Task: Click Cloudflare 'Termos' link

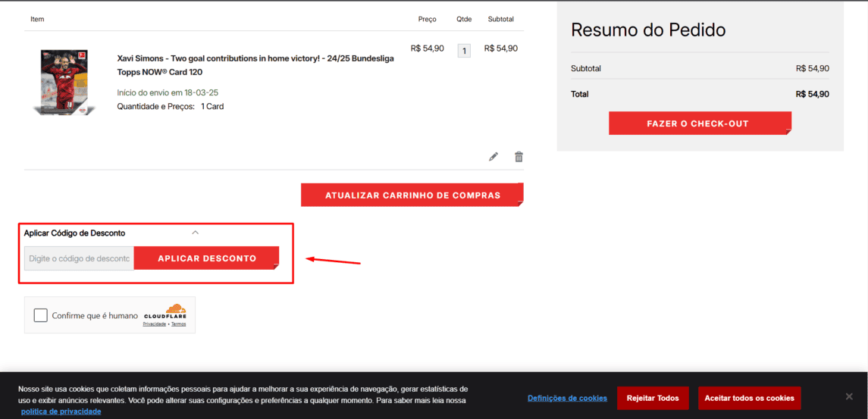Action: [x=179, y=324]
